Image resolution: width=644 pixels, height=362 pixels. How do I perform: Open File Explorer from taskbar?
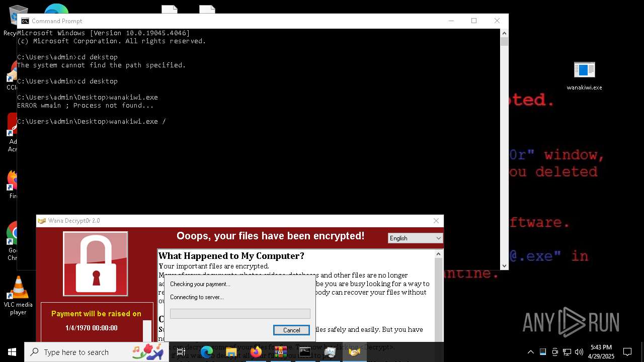tap(231, 352)
